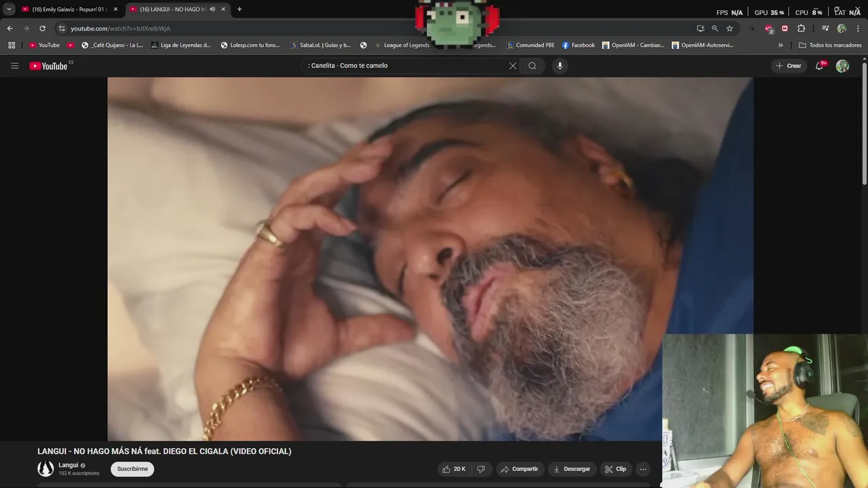Clear the YouTube search box text

pos(513,66)
